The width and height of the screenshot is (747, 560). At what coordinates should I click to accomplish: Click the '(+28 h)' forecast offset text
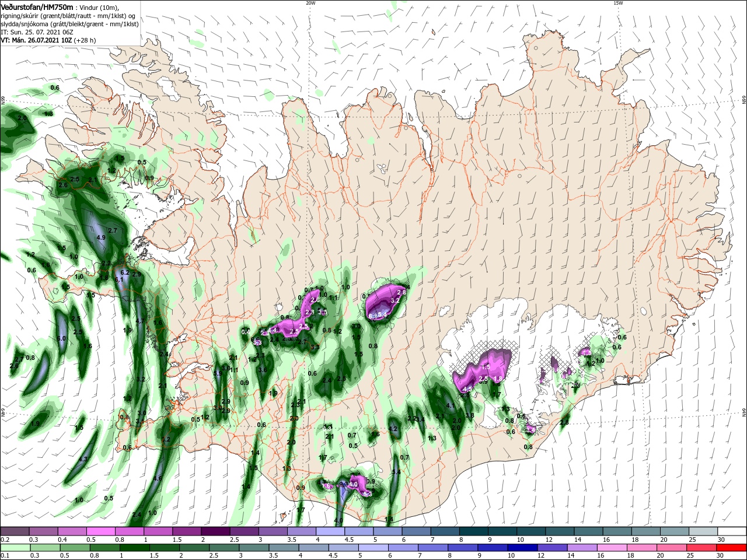[x=85, y=40]
